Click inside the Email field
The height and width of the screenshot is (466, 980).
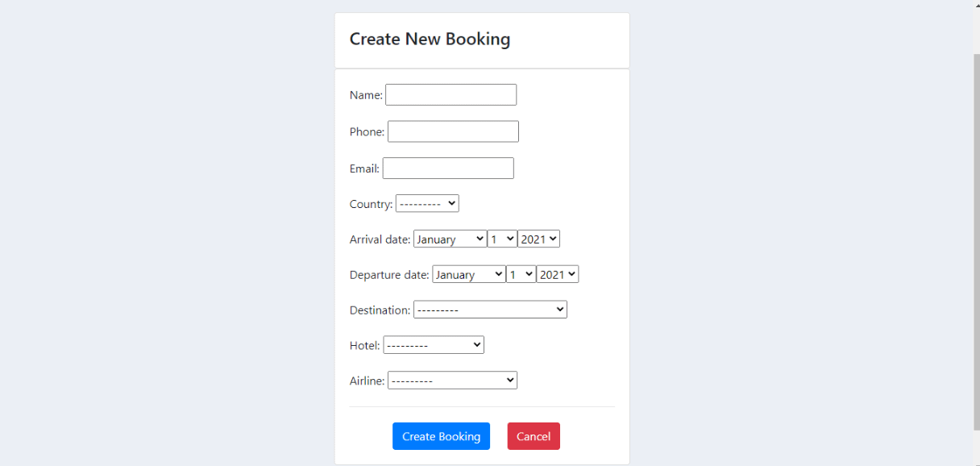pos(447,168)
